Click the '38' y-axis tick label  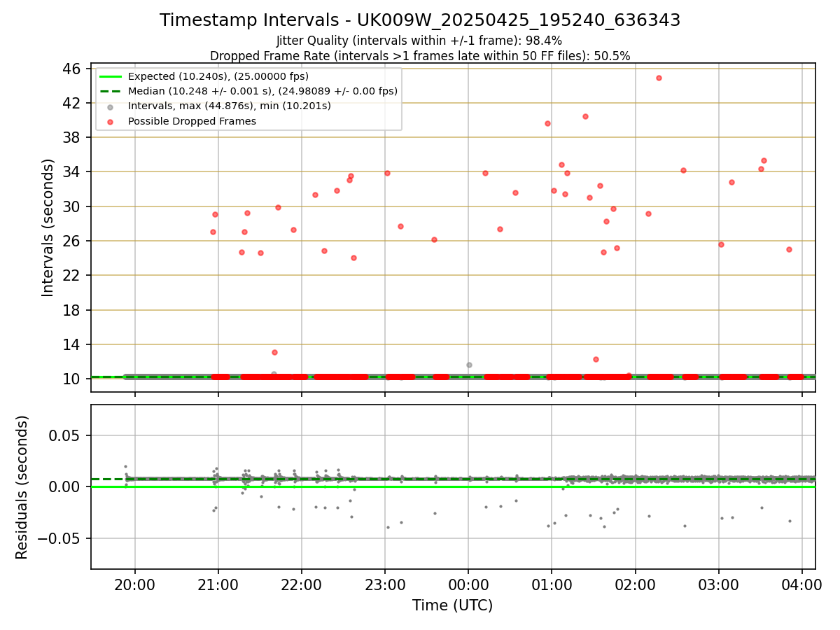coord(72,137)
